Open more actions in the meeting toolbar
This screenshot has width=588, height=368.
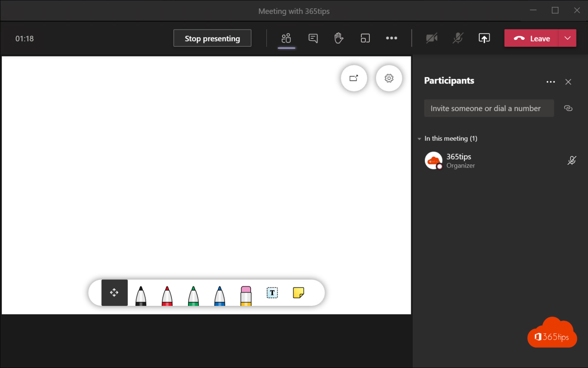pyautogui.click(x=391, y=38)
